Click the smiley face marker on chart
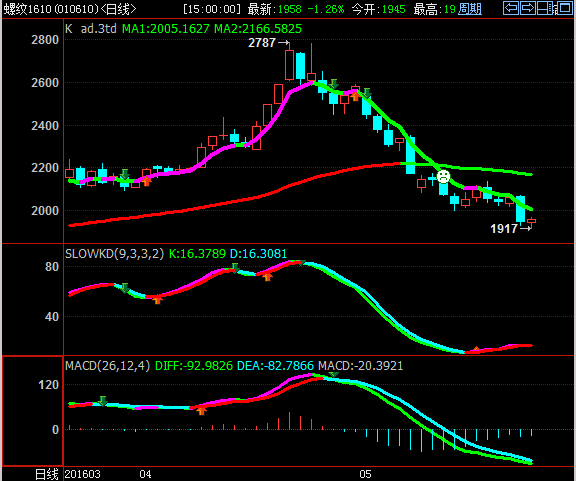The width and height of the screenshot is (576, 481). tap(443, 176)
